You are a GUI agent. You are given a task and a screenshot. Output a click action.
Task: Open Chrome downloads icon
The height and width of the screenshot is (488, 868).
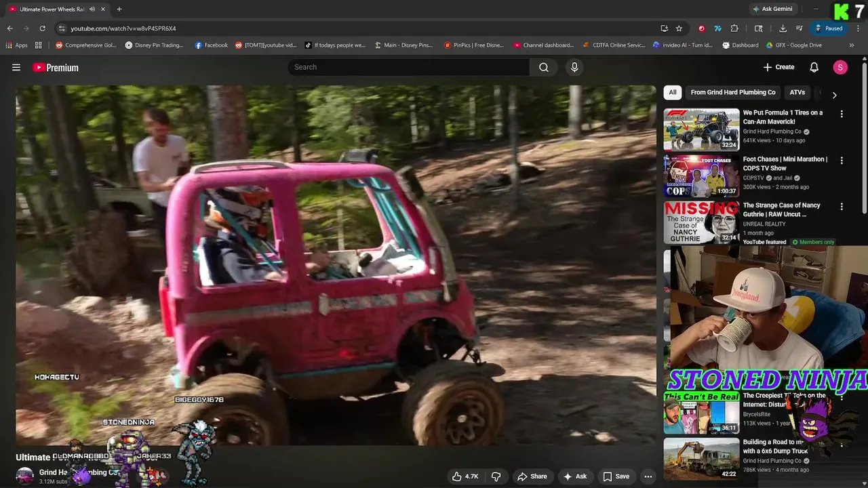(x=783, y=28)
